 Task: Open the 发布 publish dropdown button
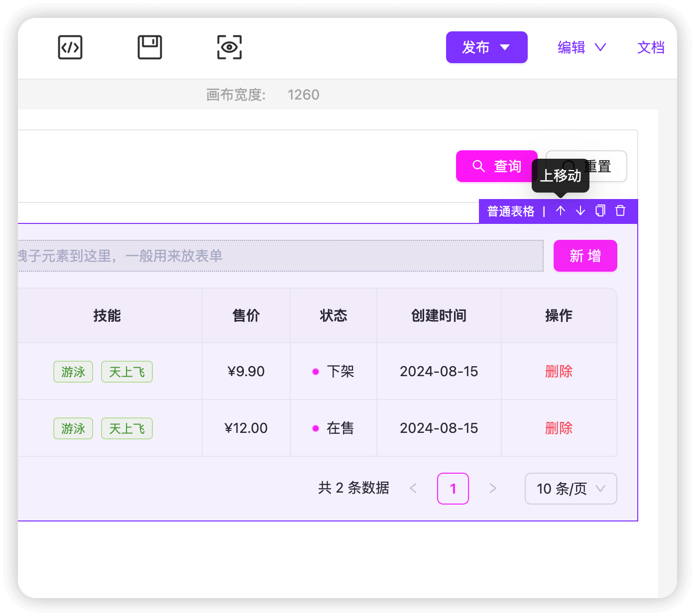point(486,47)
